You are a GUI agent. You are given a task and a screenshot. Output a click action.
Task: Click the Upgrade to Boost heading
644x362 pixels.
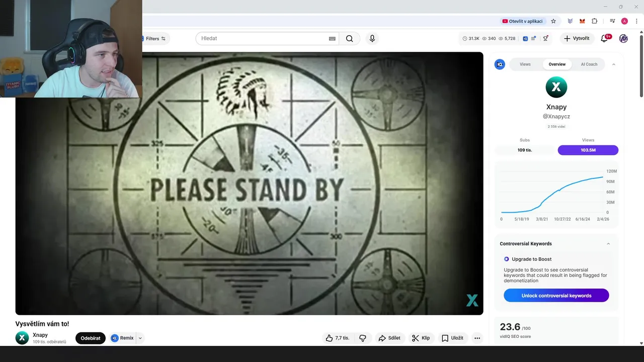pyautogui.click(x=531, y=259)
